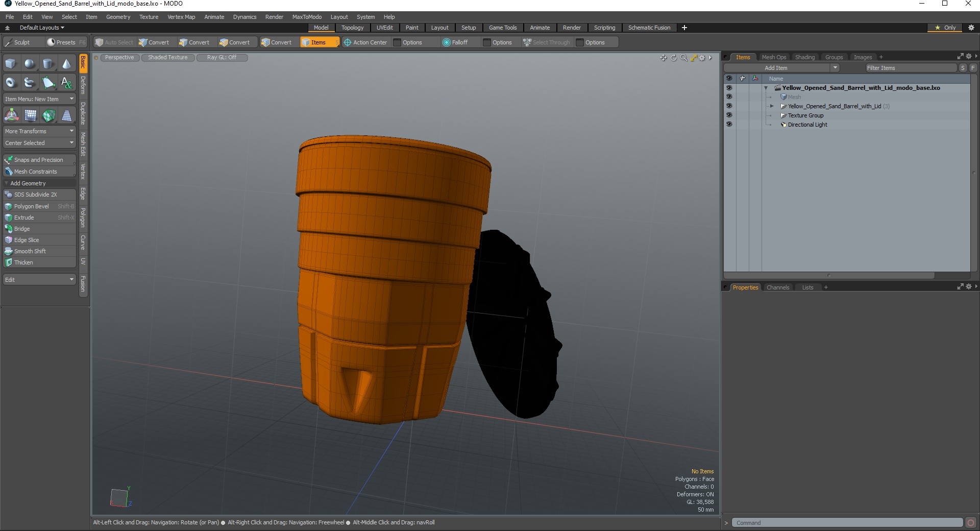
Task: Toggle visibility of Directional Light
Action: coord(729,125)
